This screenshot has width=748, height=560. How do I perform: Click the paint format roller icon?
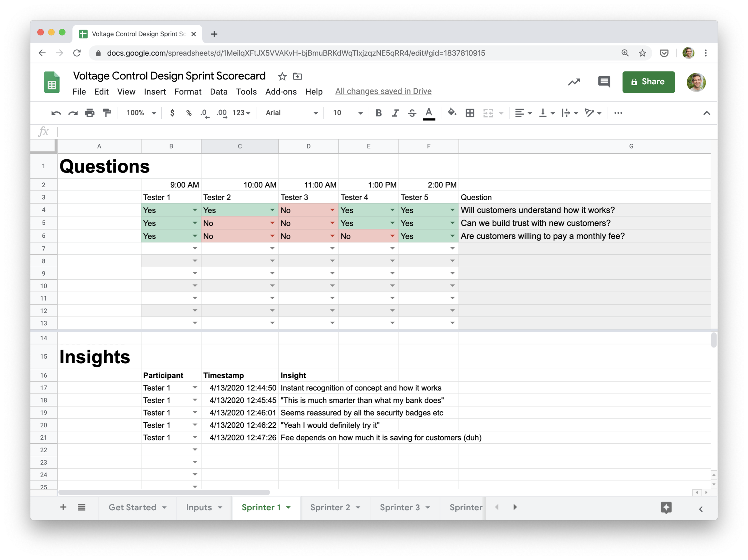click(x=107, y=113)
